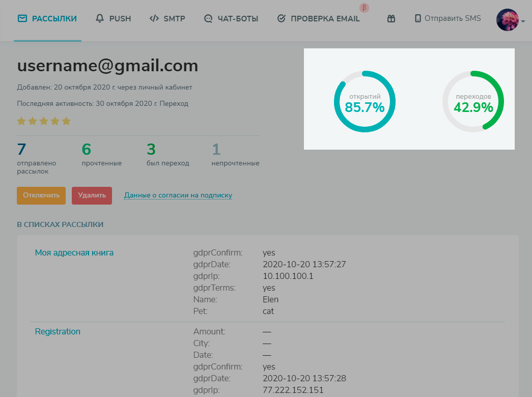Image resolution: width=532 pixels, height=397 pixels.
Task: Click the bell icon for Push
Action: [x=100, y=19]
